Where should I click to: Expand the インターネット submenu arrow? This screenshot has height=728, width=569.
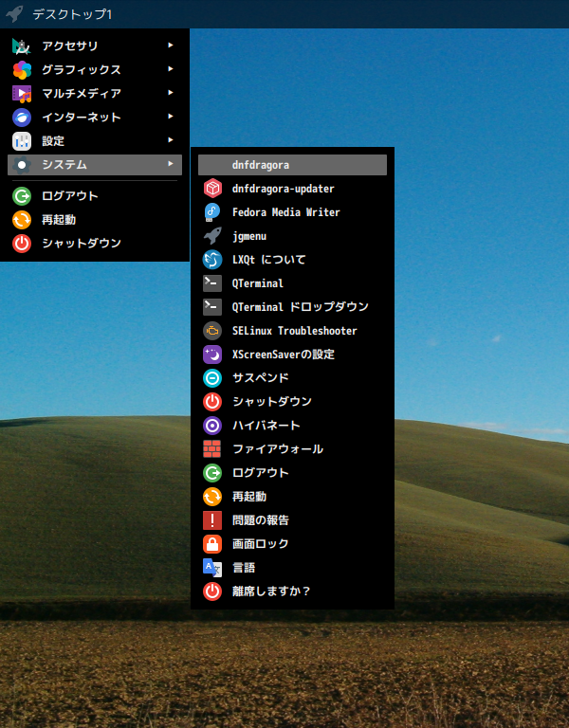tap(171, 116)
